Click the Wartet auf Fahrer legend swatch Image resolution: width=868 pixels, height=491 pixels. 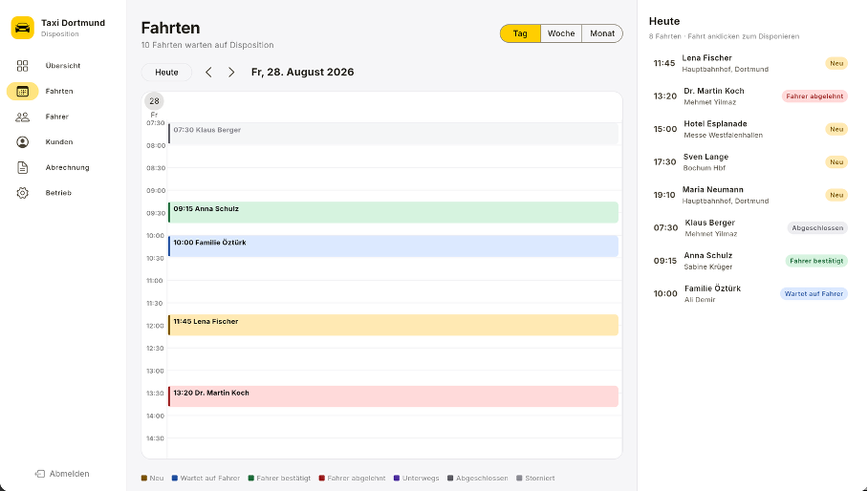pos(175,479)
